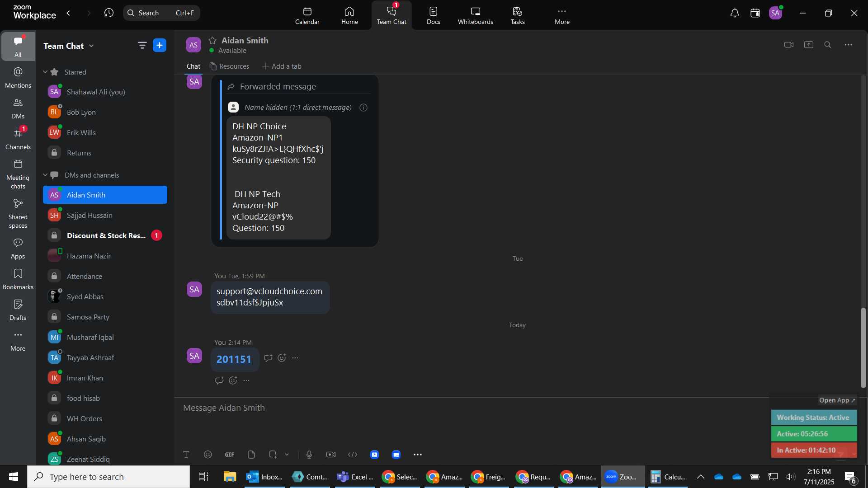Screen dimensions: 868x488
Task: Open the Whiteboards tab
Action: (475, 16)
